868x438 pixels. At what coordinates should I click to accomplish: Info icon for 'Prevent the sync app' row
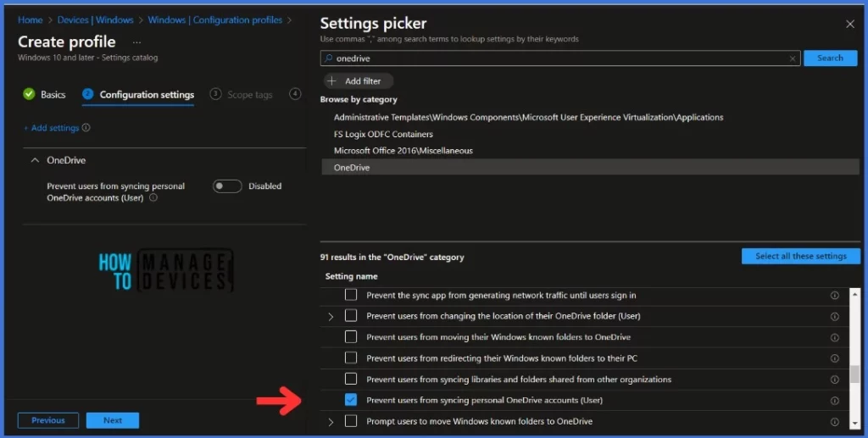point(834,296)
